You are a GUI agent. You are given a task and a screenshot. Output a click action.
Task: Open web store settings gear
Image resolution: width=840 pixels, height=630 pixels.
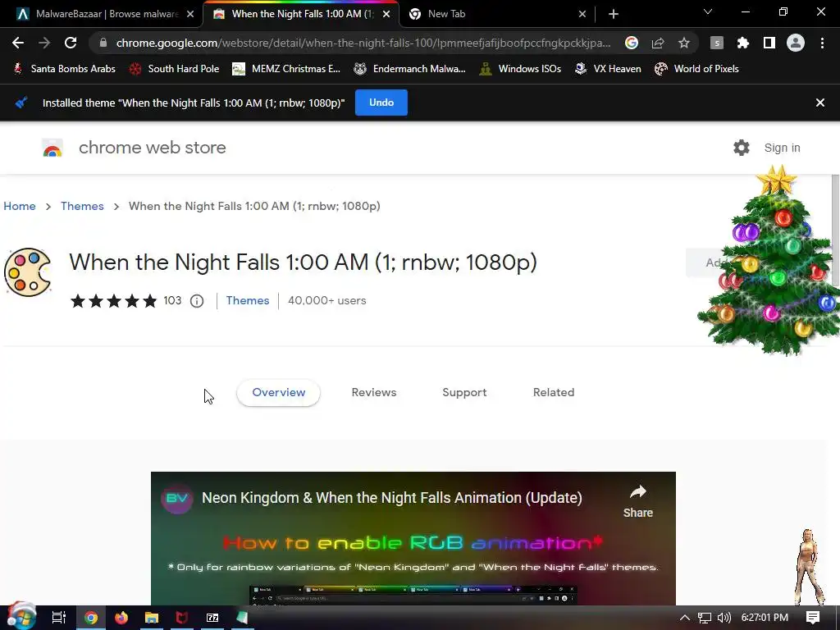pos(742,148)
